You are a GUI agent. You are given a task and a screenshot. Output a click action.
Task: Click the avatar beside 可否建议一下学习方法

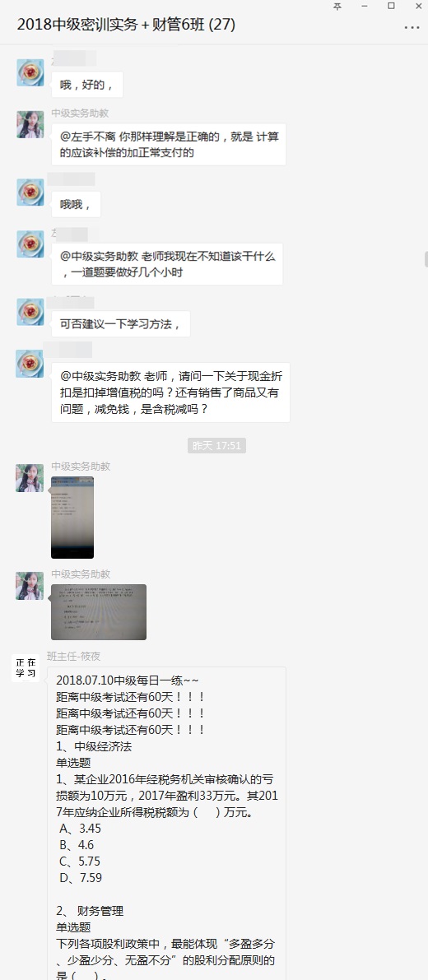pyautogui.click(x=30, y=312)
